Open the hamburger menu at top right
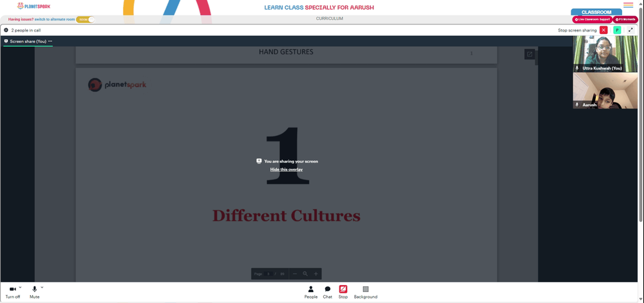This screenshot has width=644, height=303. click(x=628, y=5)
